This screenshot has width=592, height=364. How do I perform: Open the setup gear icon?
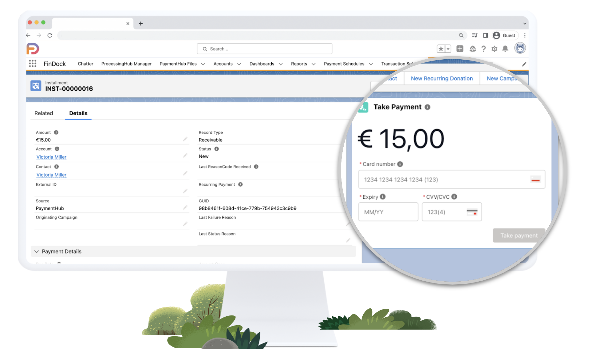coord(494,49)
